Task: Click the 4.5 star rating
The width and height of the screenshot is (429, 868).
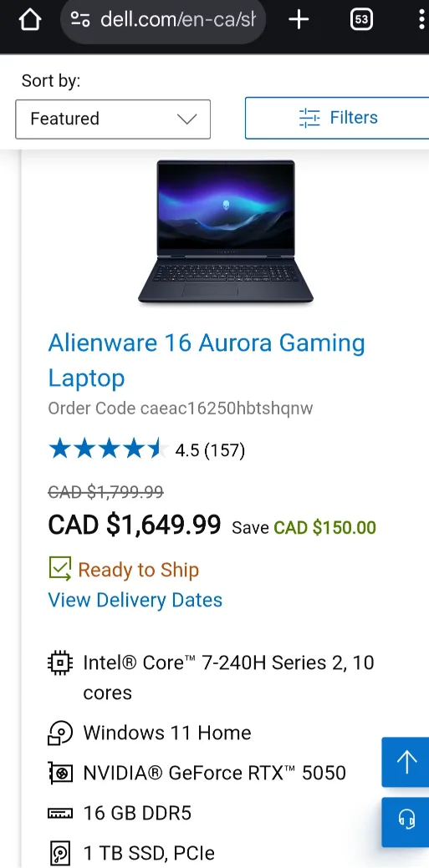Action: pyautogui.click(x=147, y=449)
